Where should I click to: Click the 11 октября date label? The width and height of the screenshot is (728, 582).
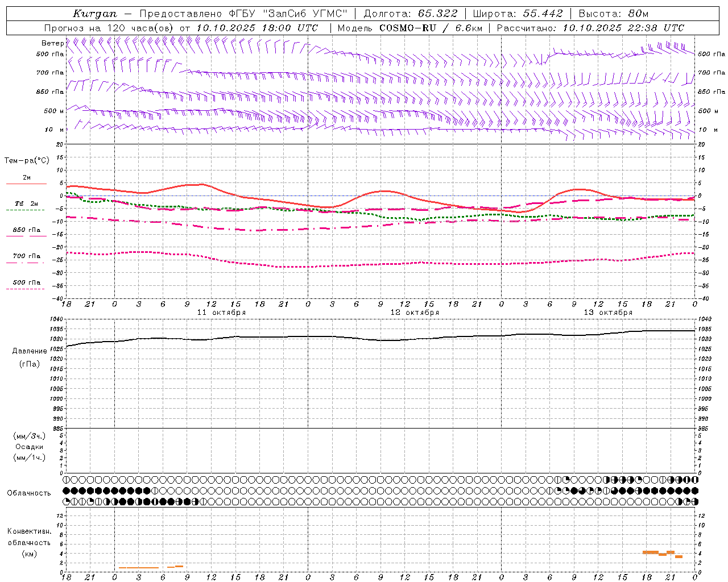(221, 313)
